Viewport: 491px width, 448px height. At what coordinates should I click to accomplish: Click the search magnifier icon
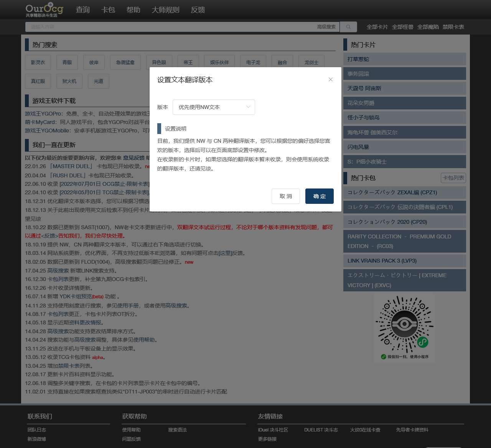click(x=348, y=27)
